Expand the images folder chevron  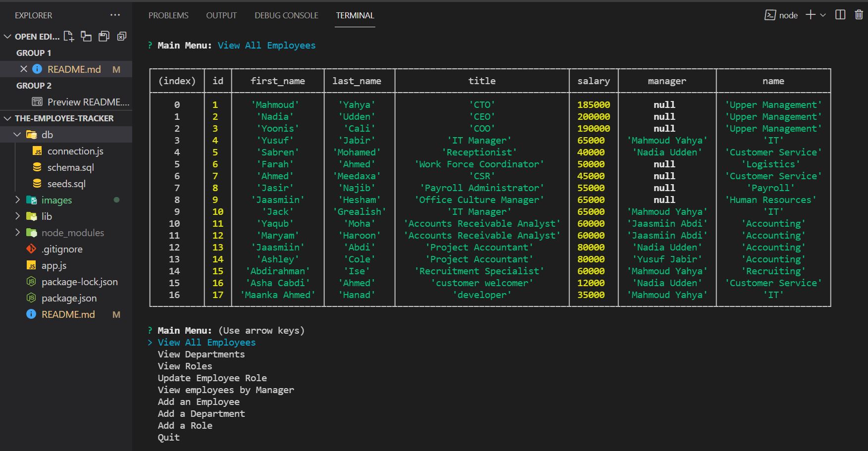[x=17, y=200]
